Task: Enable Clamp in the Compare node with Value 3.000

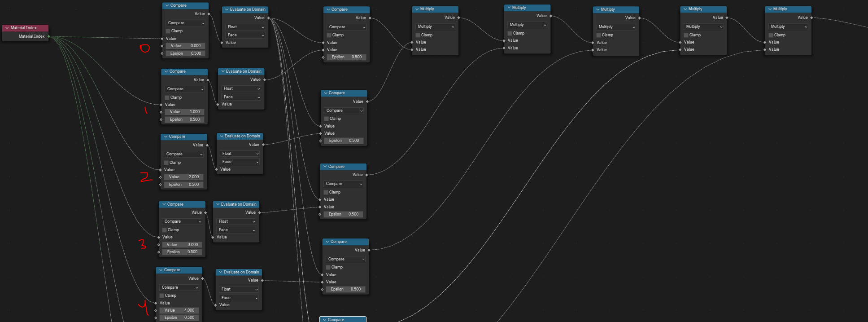Action: [x=165, y=230]
